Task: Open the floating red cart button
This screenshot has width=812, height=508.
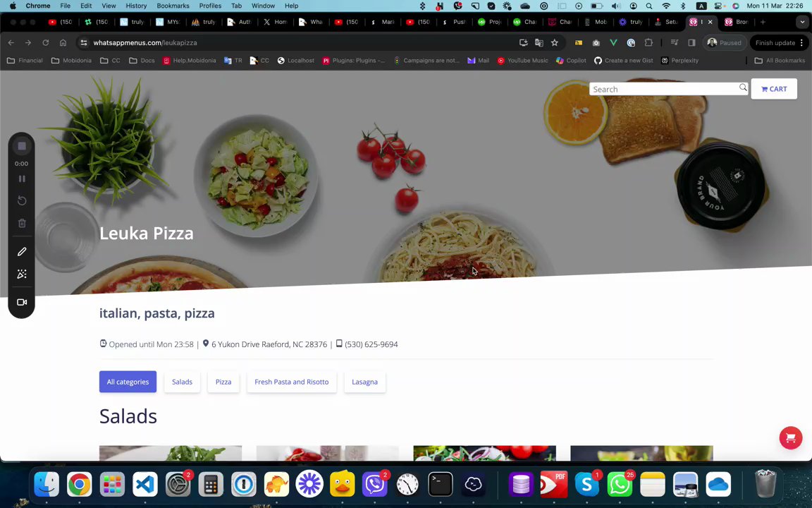Action: [x=791, y=438]
